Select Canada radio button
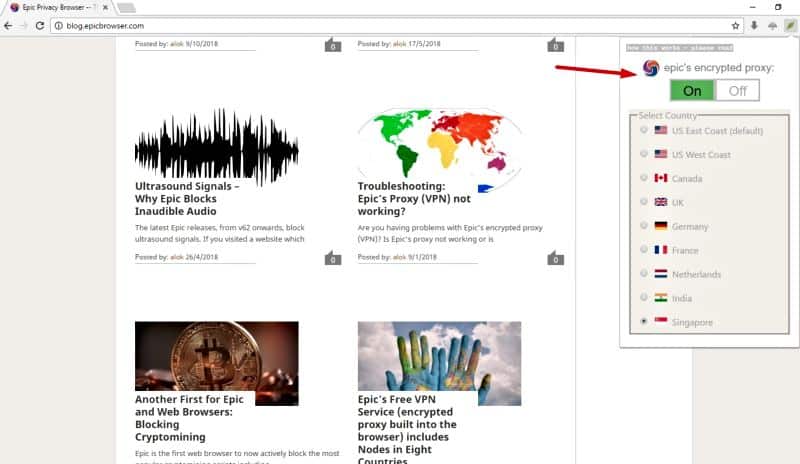 [644, 178]
